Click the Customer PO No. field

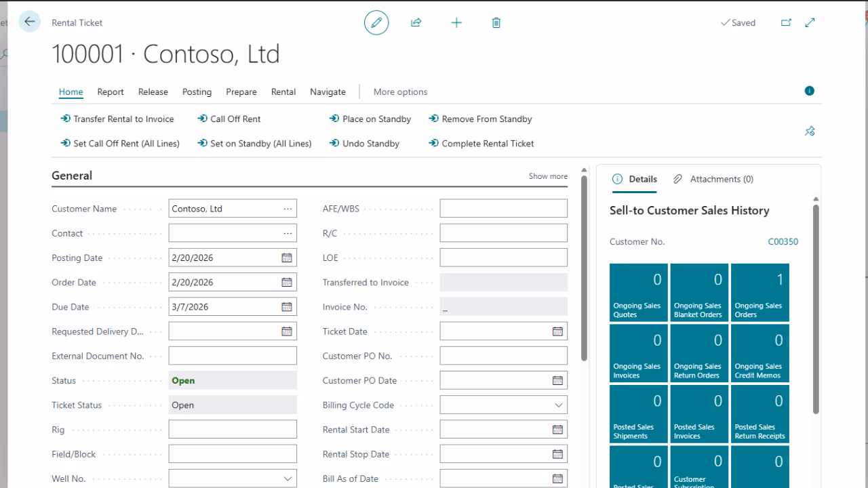point(504,356)
